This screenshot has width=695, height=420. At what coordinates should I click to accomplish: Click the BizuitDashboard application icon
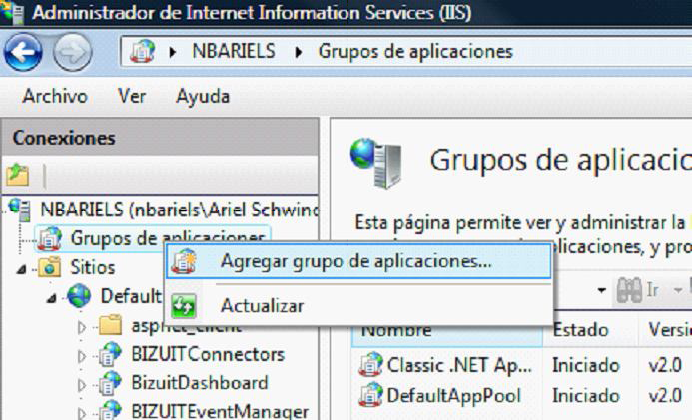tap(109, 383)
